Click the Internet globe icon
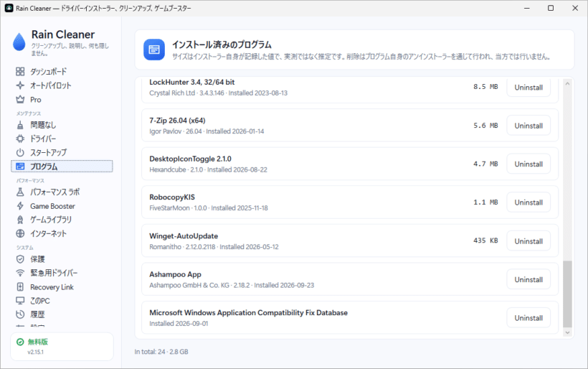This screenshot has width=588, height=369. pyautogui.click(x=20, y=233)
